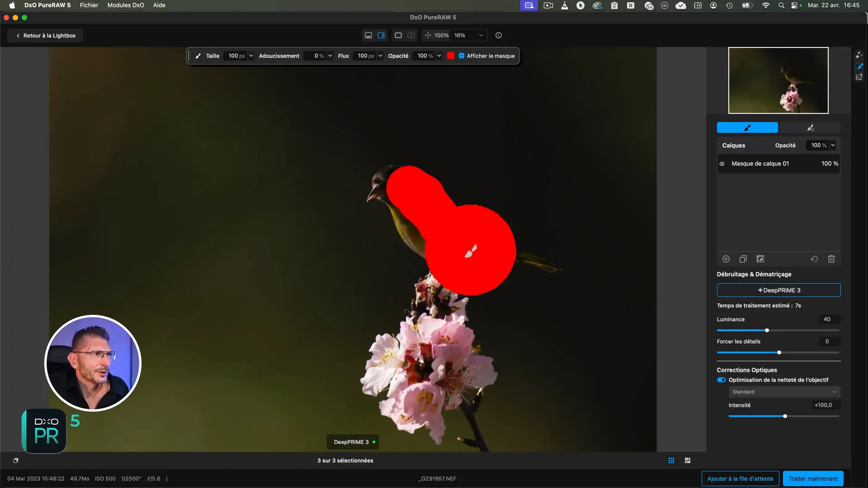Reset the layer mask
The image size is (868, 488).
[814, 259]
